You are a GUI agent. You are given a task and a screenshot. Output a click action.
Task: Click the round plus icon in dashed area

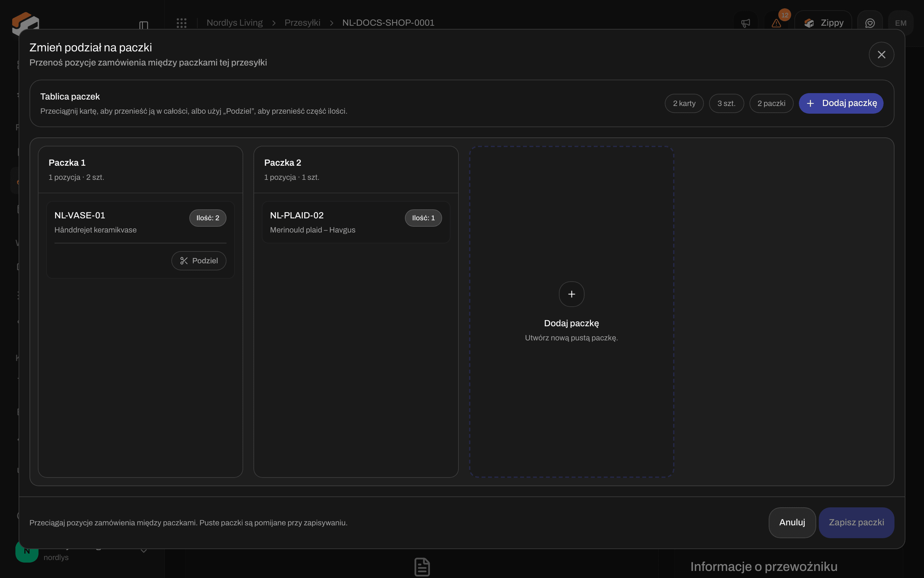point(571,294)
